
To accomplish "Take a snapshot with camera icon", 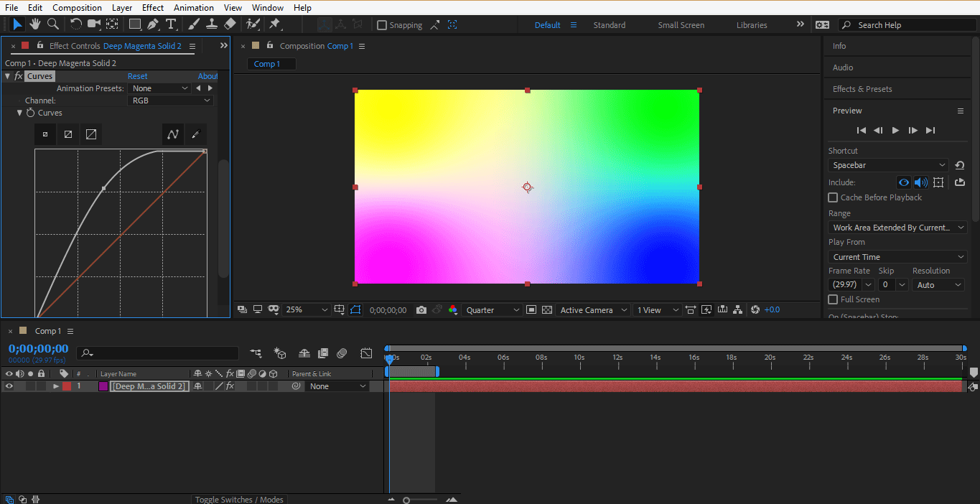I will (x=421, y=310).
